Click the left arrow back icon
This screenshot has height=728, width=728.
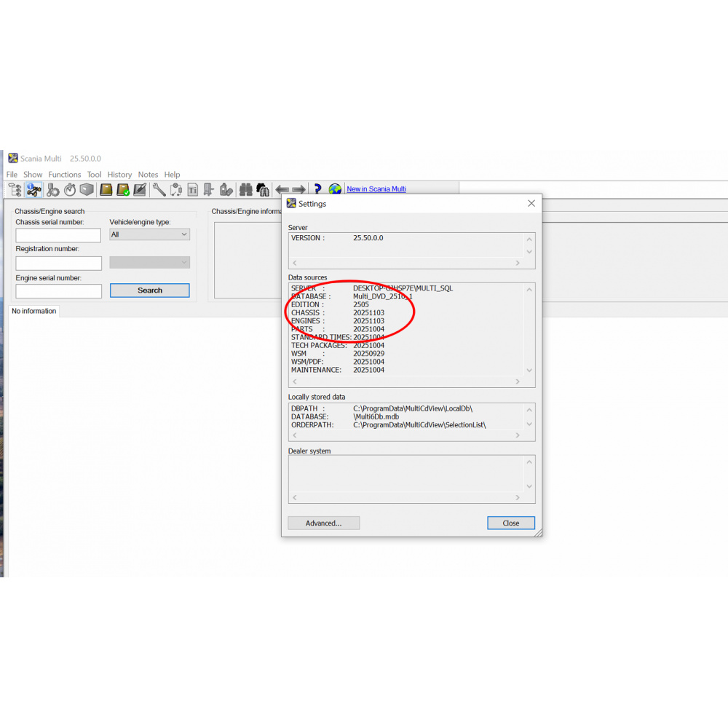click(x=282, y=189)
